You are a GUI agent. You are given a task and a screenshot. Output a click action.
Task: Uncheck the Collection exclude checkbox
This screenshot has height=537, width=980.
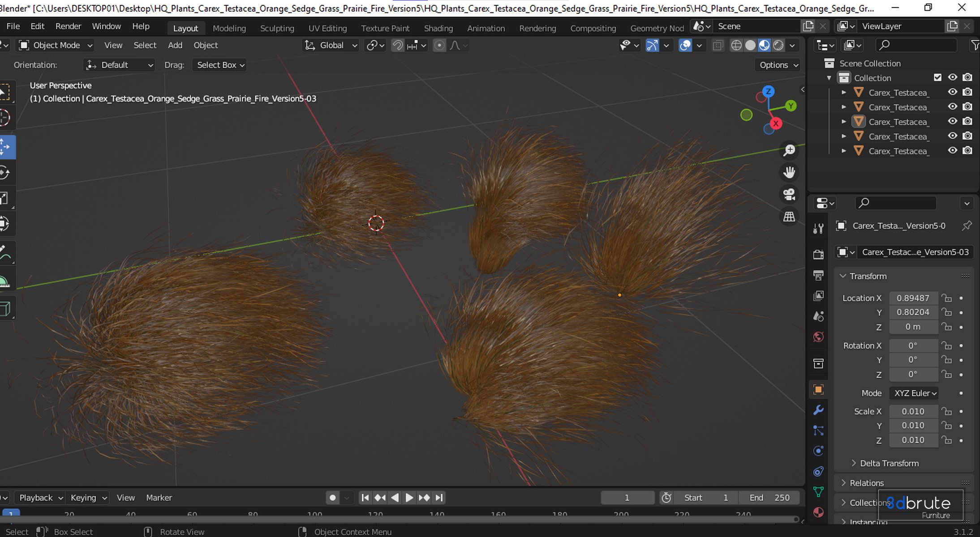(937, 77)
